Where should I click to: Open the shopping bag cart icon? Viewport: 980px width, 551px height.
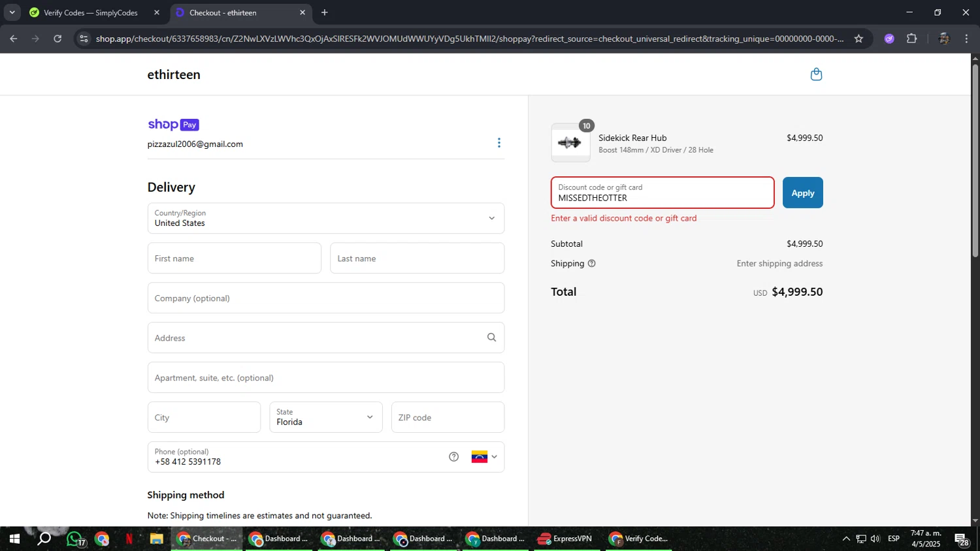tap(816, 74)
